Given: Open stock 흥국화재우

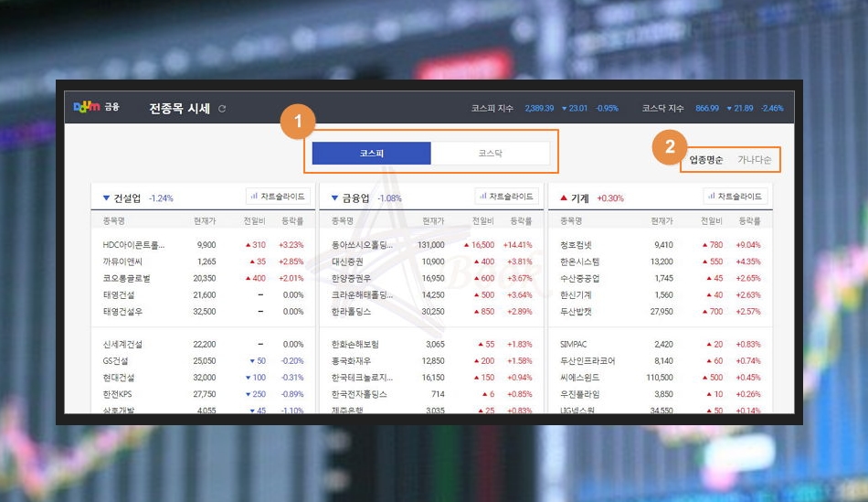Looking at the screenshot, I should pos(351,360).
